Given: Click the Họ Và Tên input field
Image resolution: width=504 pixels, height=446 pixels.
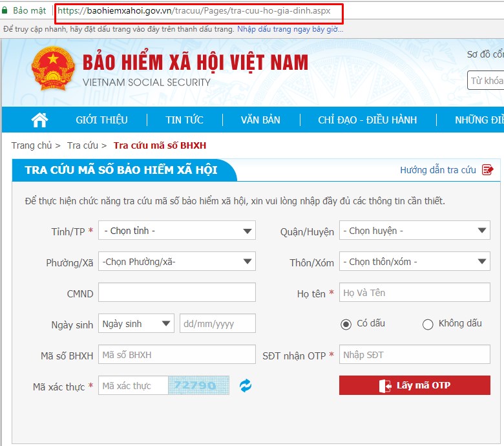Looking at the screenshot, I should coord(415,292).
